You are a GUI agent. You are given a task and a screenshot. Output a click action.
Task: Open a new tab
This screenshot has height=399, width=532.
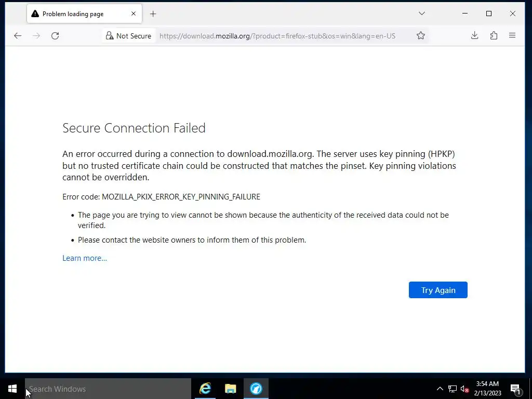(x=153, y=14)
